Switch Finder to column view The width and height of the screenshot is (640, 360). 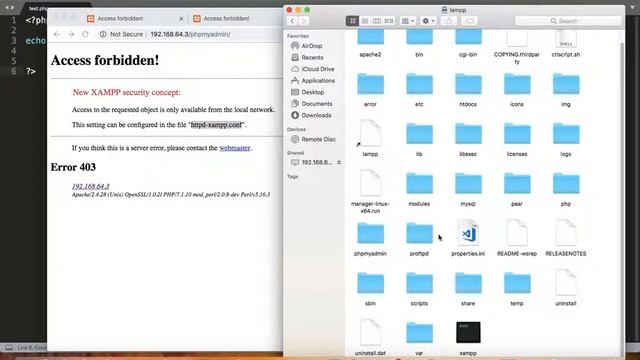377,21
